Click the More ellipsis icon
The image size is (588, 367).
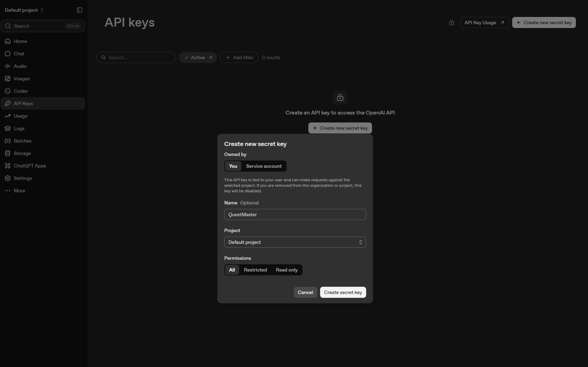click(8, 191)
